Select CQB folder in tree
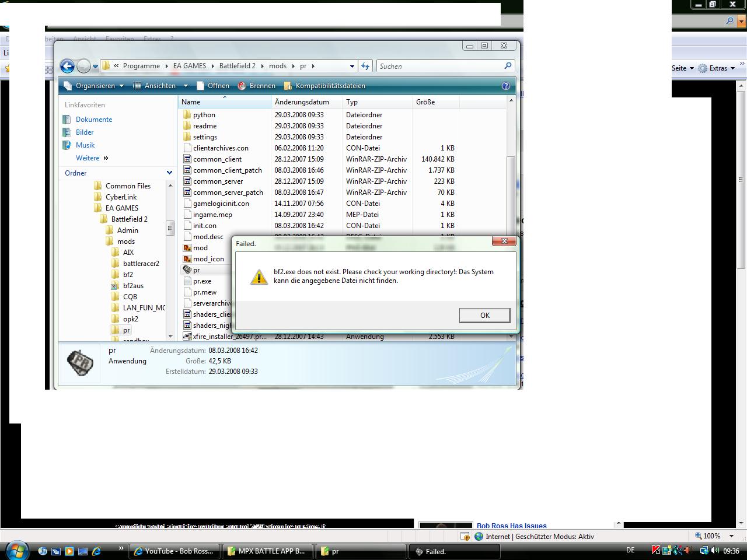 pyautogui.click(x=130, y=297)
